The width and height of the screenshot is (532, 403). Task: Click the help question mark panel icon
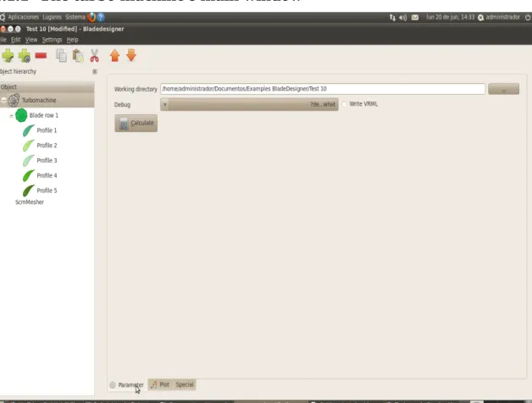[x=101, y=17]
